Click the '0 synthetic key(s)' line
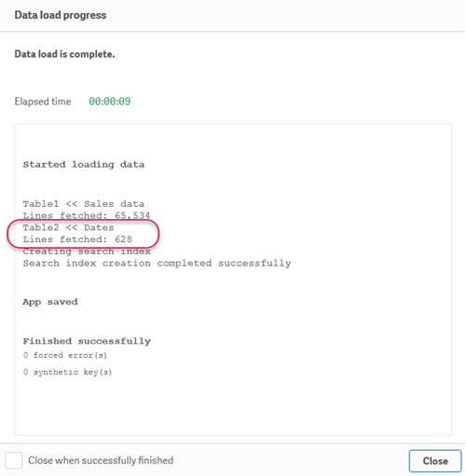Viewport: 466px width, 476px height. [x=67, y=372]
